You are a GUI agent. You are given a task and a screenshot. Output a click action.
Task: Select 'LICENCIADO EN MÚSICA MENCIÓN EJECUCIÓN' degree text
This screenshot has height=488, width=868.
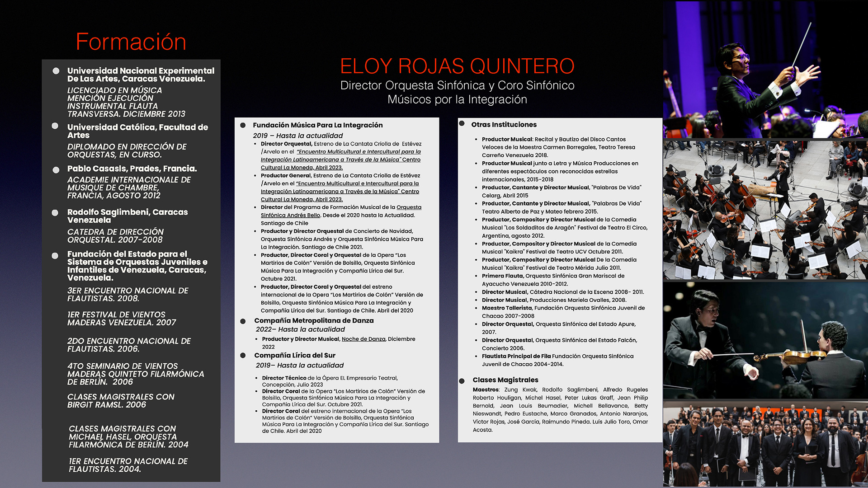[126, 102]
